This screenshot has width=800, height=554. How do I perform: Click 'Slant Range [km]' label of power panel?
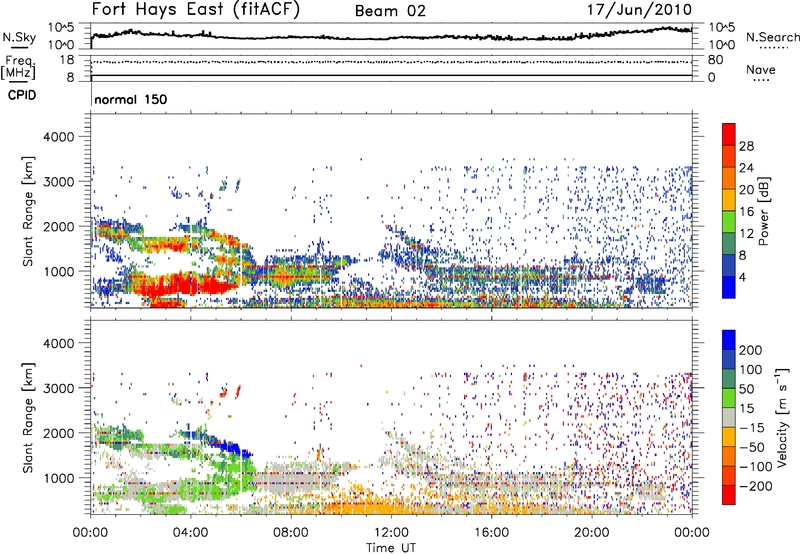pos(28,211)
